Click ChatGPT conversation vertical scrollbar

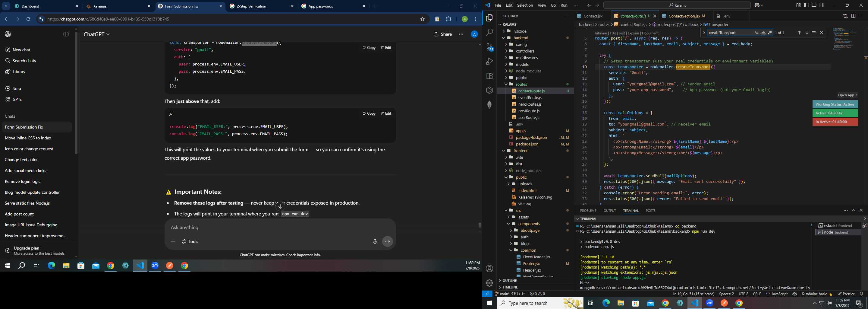pyautogui.click(x=480, y=225)
